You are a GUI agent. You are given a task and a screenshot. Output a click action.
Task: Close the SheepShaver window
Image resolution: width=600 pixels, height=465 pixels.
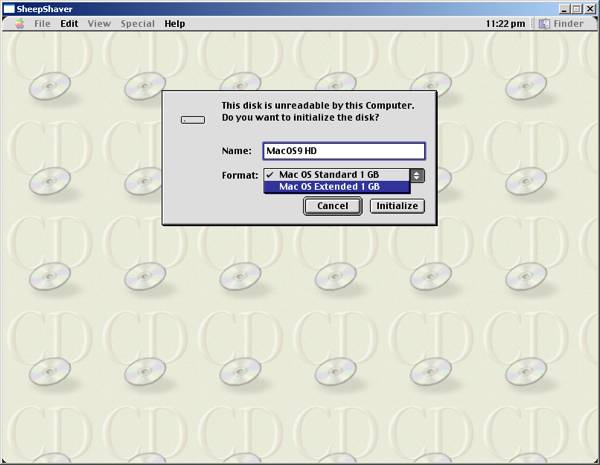[x=591, y=7]
